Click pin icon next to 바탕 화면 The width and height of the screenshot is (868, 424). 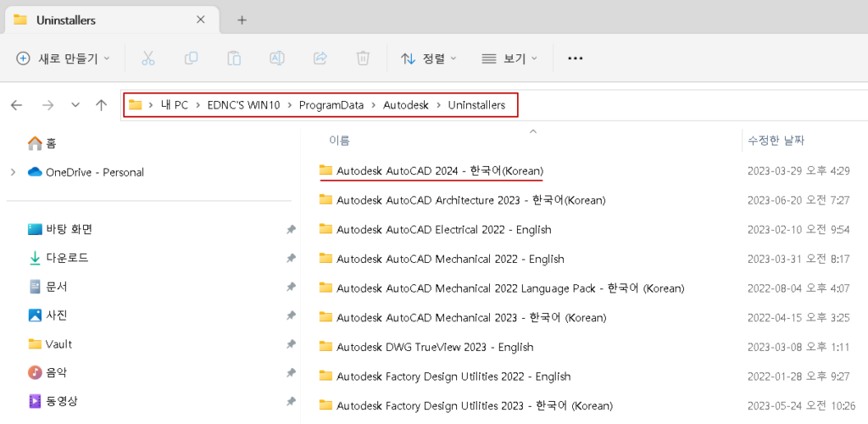pyautogui.click(x=291, y=229)
